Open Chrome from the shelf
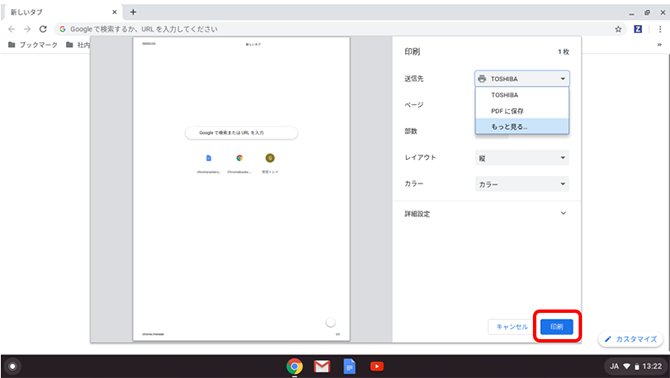 pyautogui.click(x=294, y=366)
